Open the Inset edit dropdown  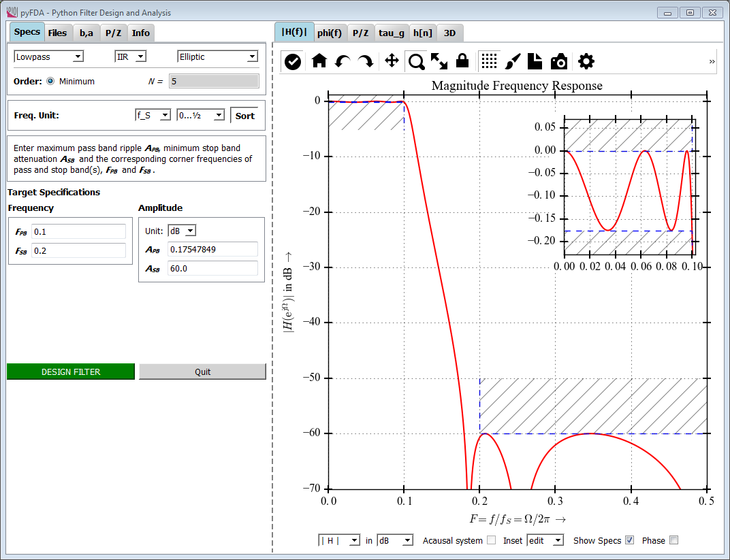(x=545, y=540)
